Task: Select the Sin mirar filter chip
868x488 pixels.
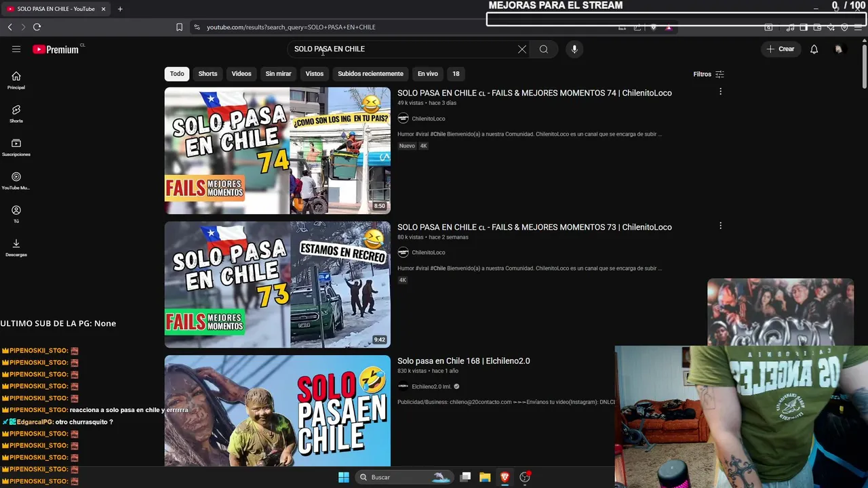Action: pos(278,74)
